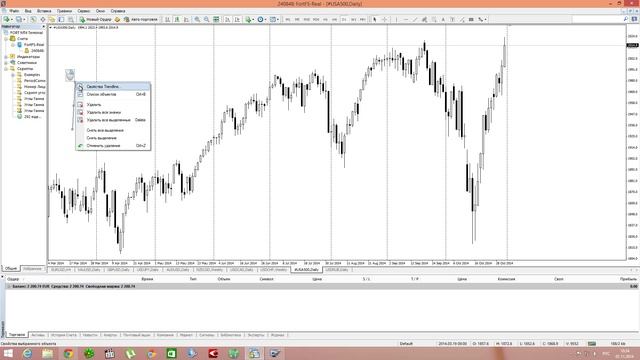Click Отменить удаление in context menu

(x=113, y=146)
